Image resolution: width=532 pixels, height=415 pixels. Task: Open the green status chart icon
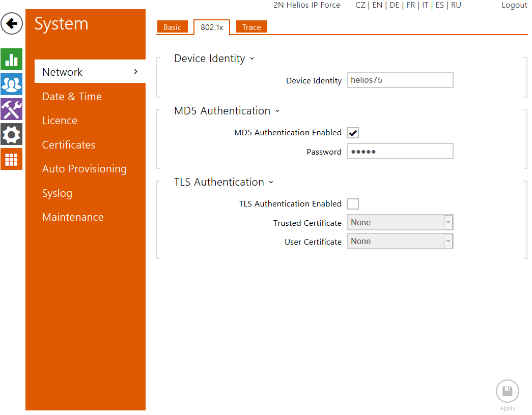(11, 60)
